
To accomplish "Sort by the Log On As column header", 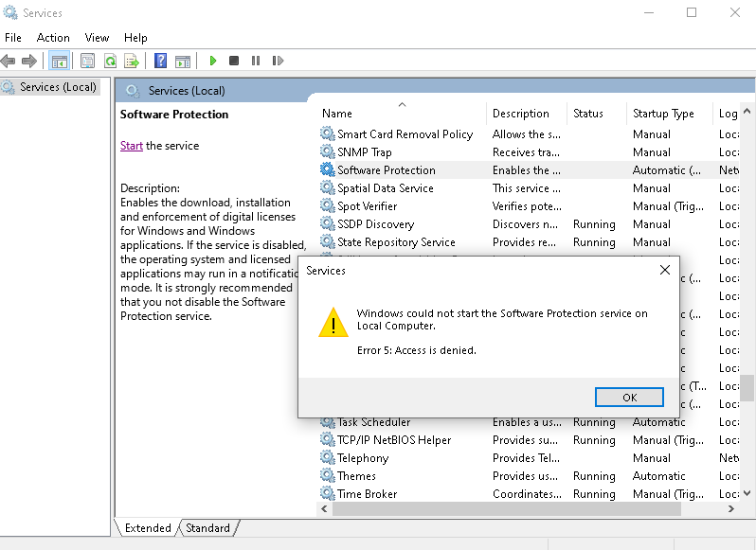I will pos(726,114).
